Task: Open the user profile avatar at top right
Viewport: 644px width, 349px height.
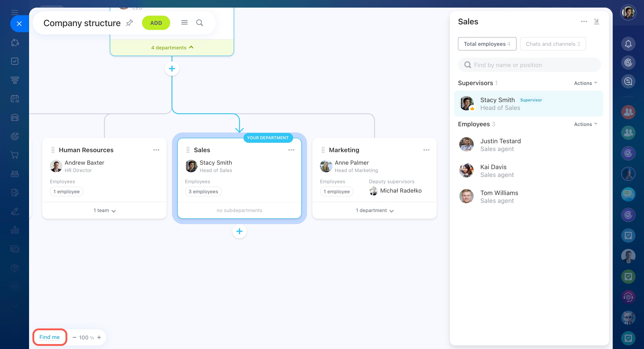Action: [x=628, y=12]
